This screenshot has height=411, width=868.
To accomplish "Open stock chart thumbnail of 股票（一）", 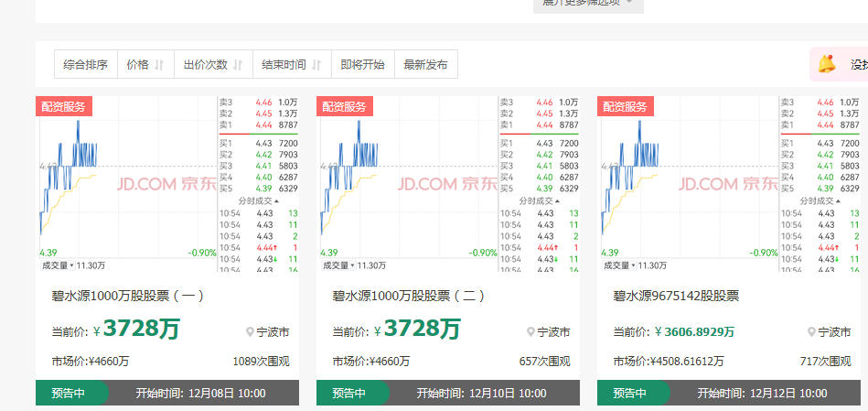I will pyautogui.click(x=167, y=183).
